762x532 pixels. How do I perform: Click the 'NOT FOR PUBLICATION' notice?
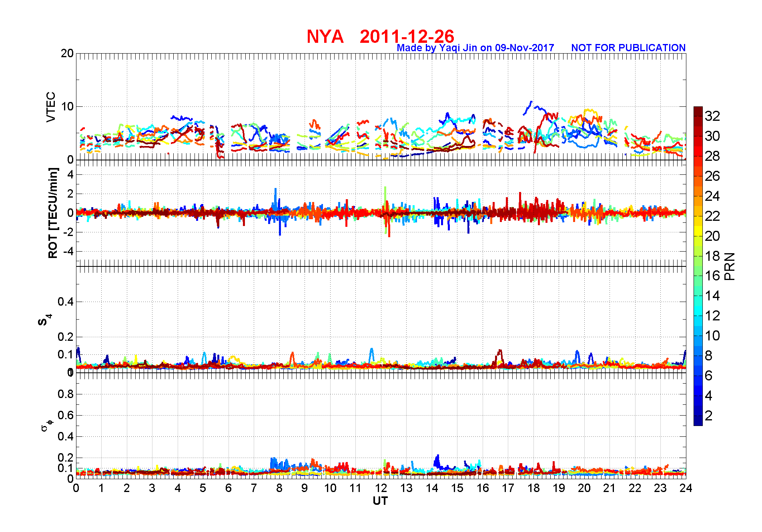628,48
